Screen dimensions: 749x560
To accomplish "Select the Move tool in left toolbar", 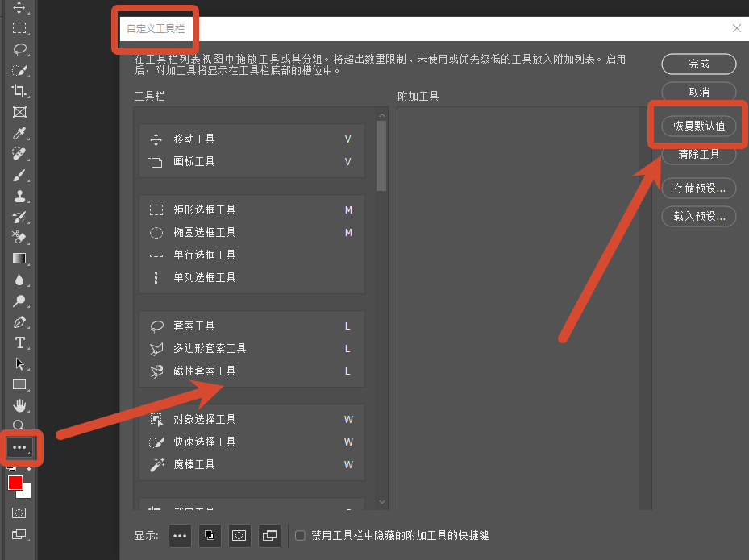I will (19, 7).
